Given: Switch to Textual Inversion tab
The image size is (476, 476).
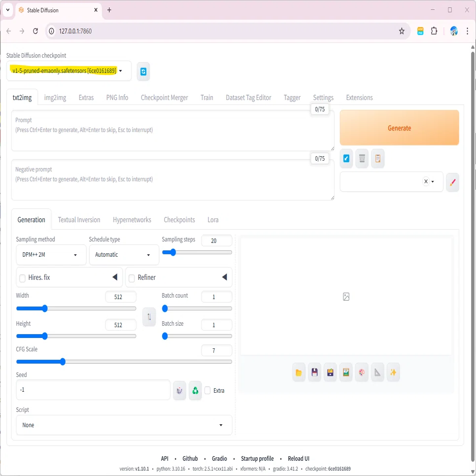Looking at the screenshot, I should [79, 220].
